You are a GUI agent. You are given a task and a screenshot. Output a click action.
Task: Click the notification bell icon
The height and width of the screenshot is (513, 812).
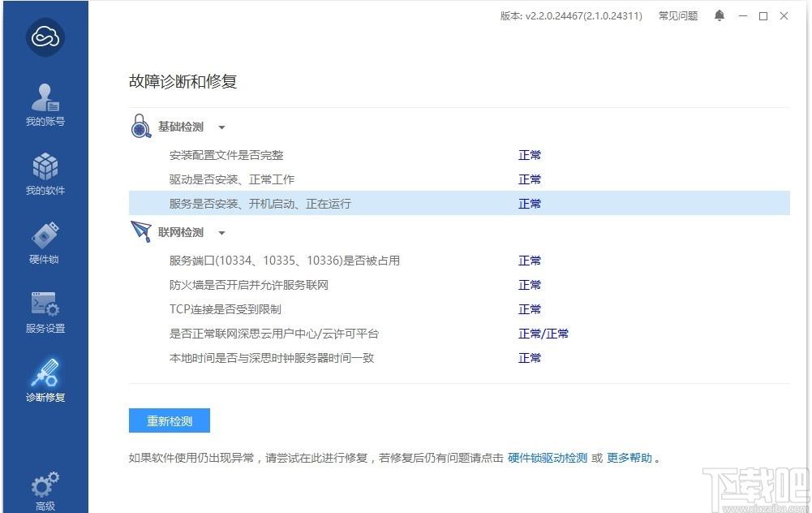[720, 16]
